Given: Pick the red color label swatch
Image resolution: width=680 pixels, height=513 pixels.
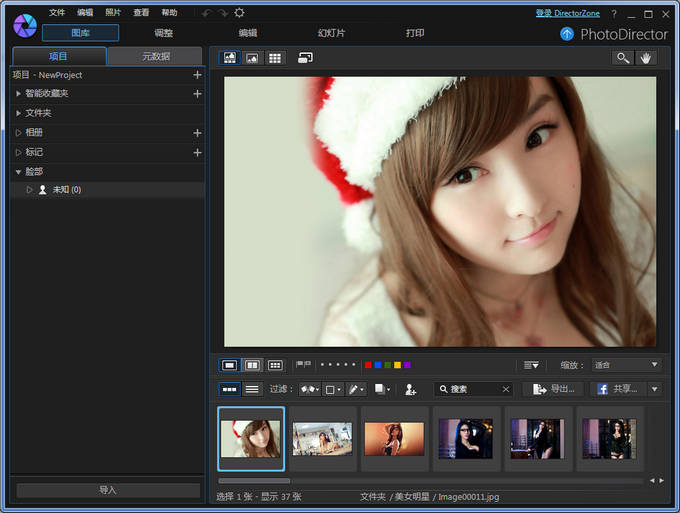Looking at the screenshot, I should tap(368, 365).
